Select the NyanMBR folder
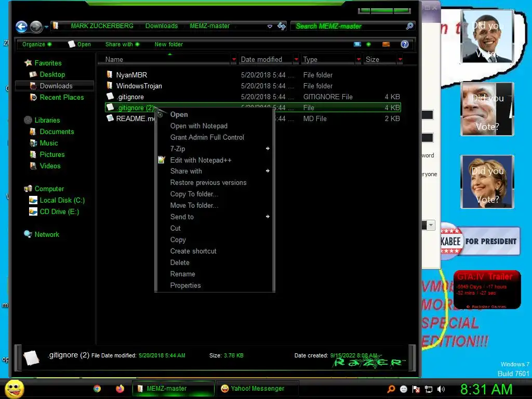The height and width of the screenshot is (399, 532). coord(253,75)
